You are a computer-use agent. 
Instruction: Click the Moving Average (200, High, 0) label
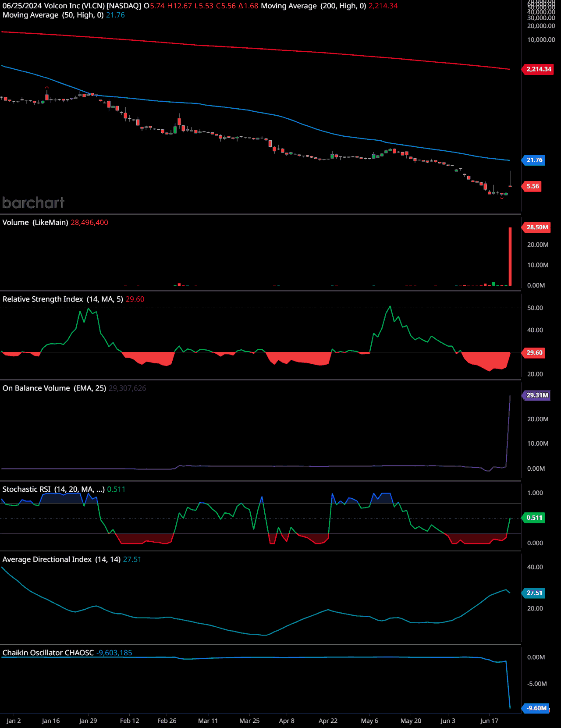tap(313, 6)
